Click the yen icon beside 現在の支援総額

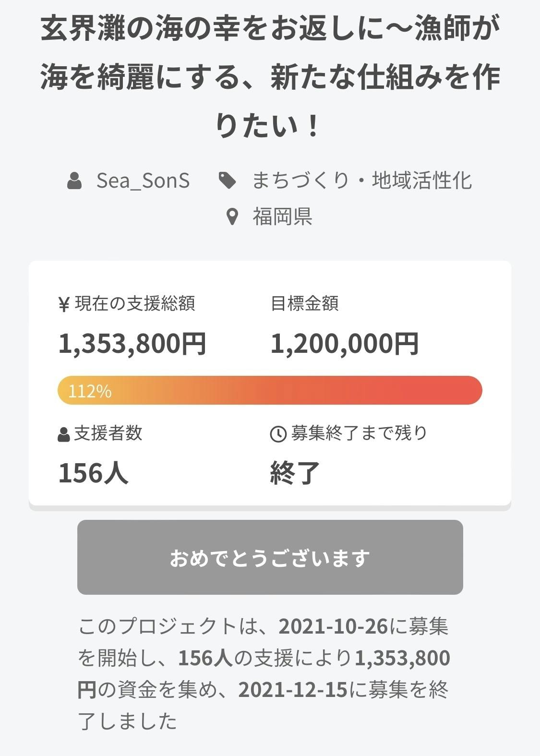point(64,304)
